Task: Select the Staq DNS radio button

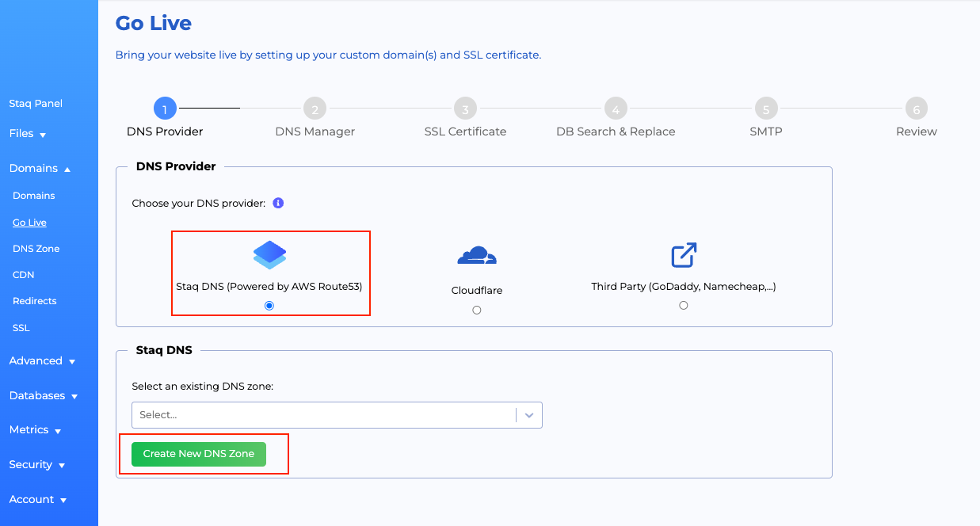Action: 269,306
